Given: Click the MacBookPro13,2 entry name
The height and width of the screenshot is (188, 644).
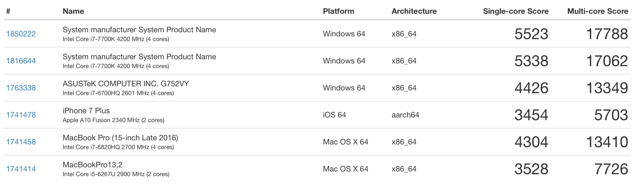Looking at the screenshot, I should point(92,165).
